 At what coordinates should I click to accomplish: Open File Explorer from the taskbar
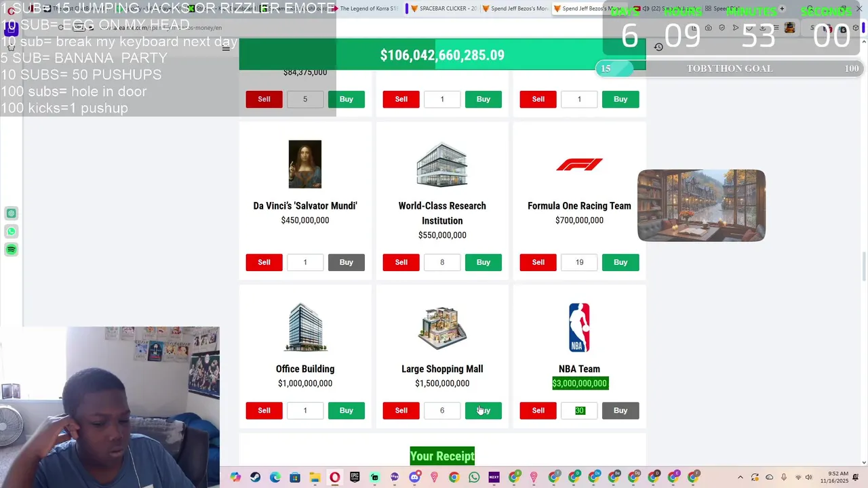315,477
